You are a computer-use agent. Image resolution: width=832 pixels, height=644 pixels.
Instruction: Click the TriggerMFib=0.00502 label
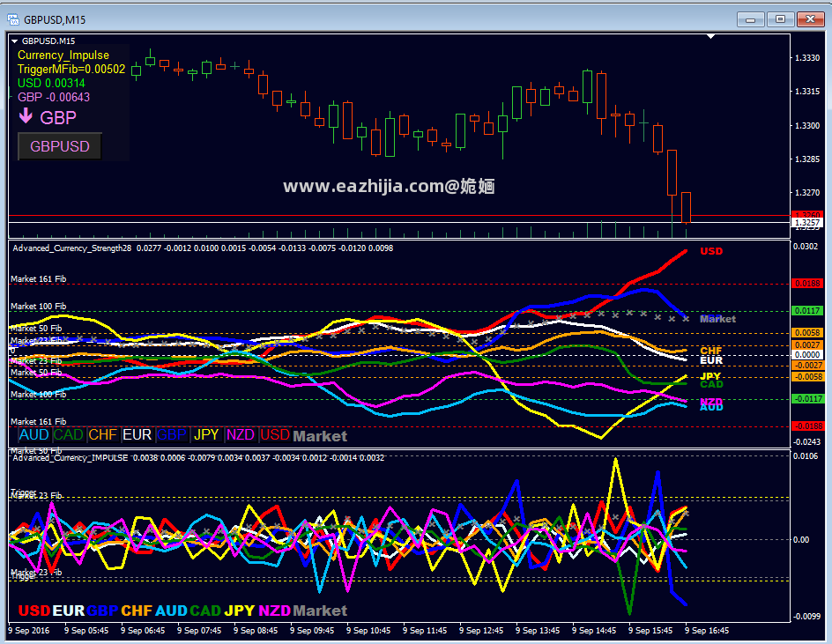pos(71,69)
